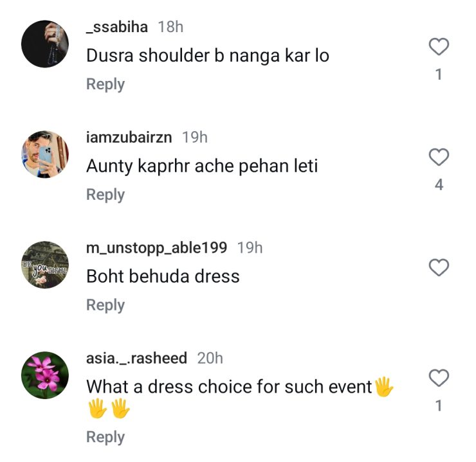
Task: Visit the _ssabiha username link
Action: click(117, 27)
